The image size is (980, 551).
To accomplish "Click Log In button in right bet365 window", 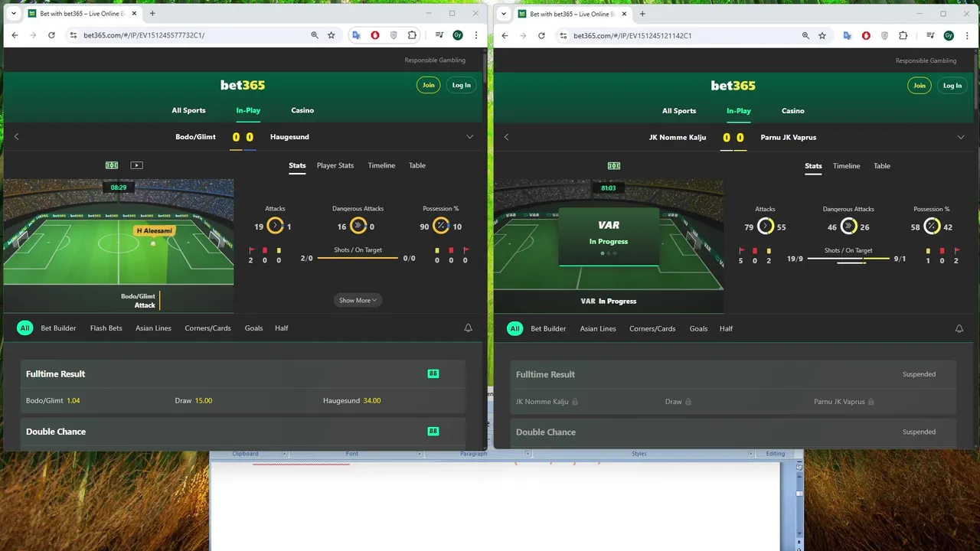I will tap(952, 86).
